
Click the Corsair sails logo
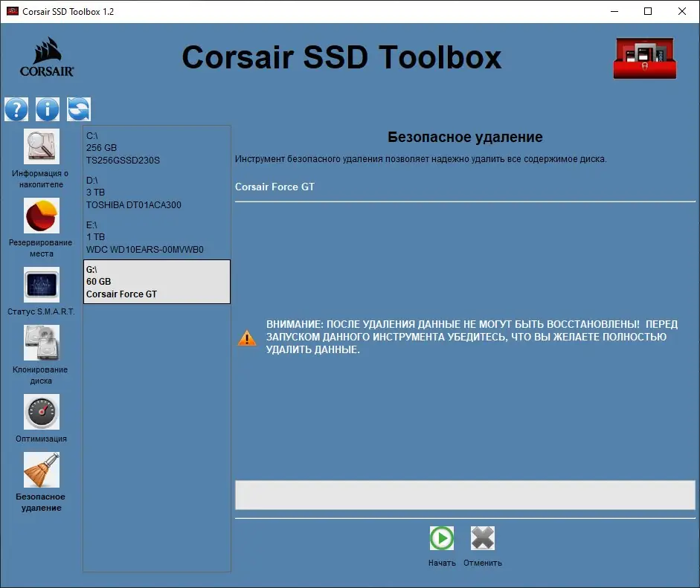point(47,56)
